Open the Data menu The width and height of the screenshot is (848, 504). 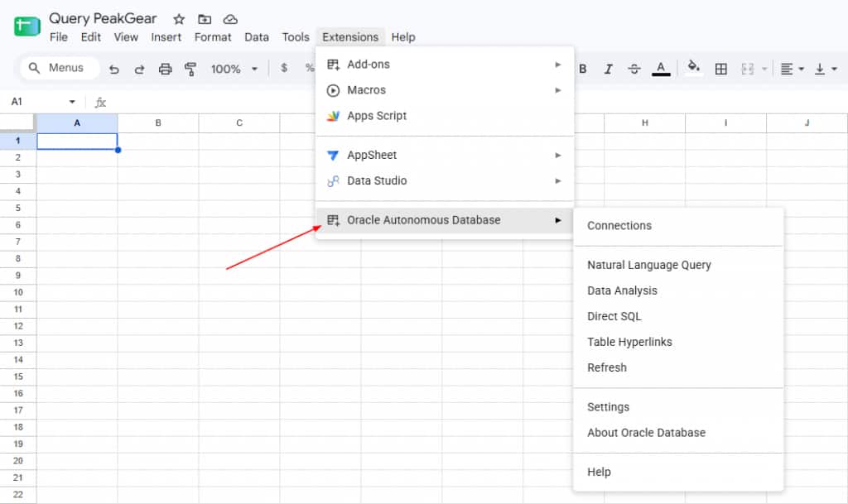[x=257, y=37]
